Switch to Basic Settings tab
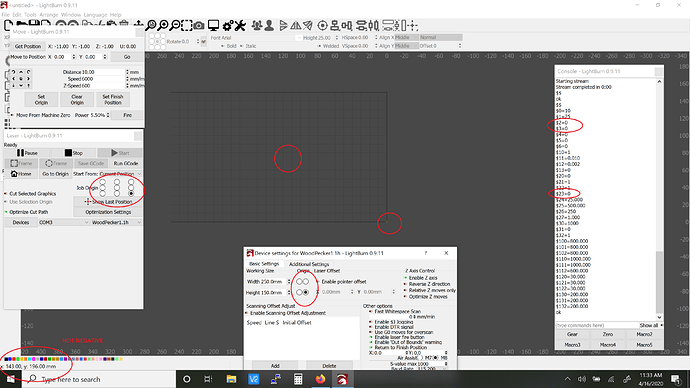The width and height of the screenshot is (690, 388). point(264,264)
